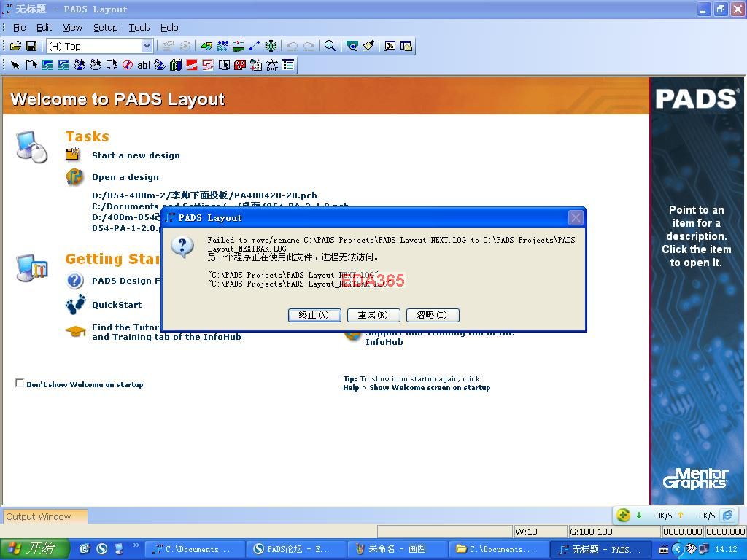Switch to 无标题 - PADS taskbar button
747x560 pixels.
(x=600, y=549)
